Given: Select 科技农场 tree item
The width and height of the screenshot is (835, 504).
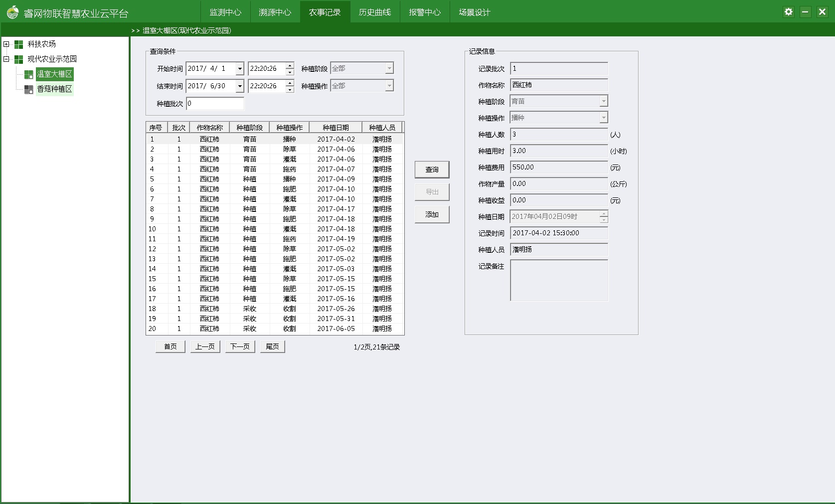Looking at the screenshot, I should [42, 44].
